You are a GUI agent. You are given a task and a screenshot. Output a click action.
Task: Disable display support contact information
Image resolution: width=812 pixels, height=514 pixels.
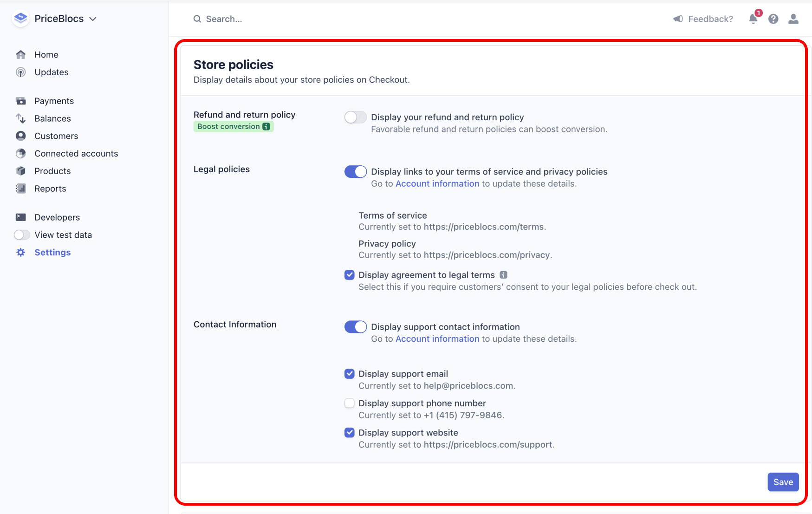(355, 326)
